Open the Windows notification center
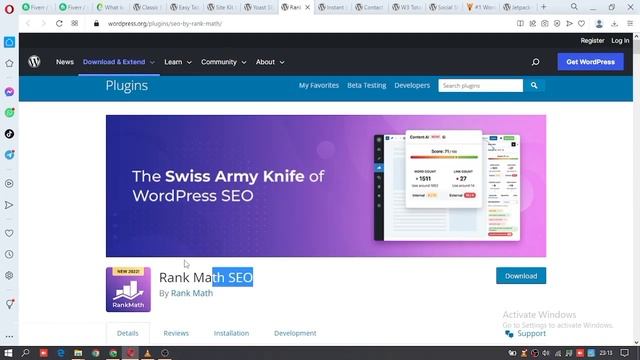The image size is (640, 360). click(624, 353)
